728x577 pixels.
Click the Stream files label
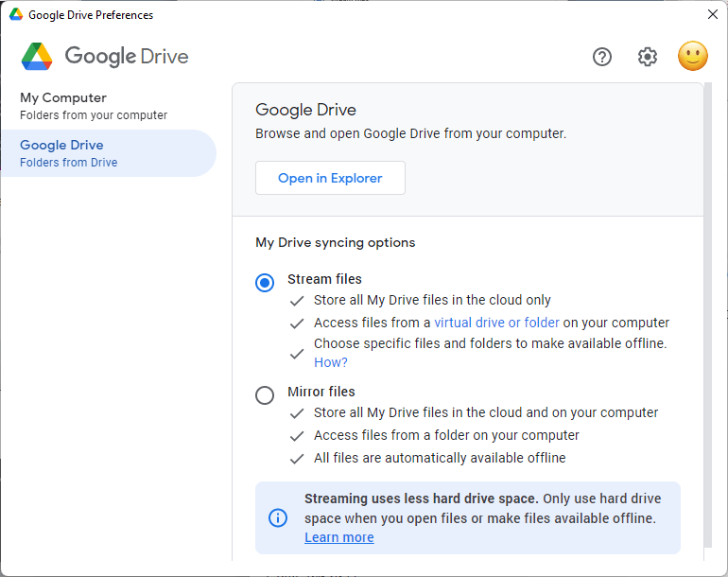(x=324, y=279)
